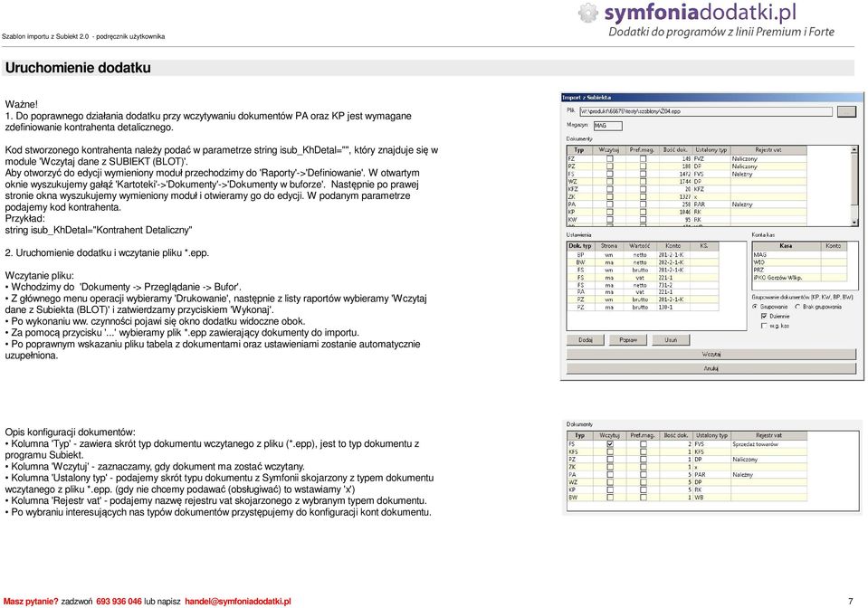
Task: Click the phone number 693 936 046
Action: [x=119, y=602]
